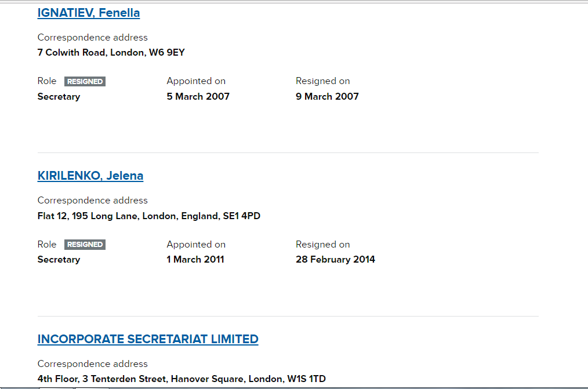
Task: Click the Resigned on label for Kirilenko
Action: tap(323, 245)
